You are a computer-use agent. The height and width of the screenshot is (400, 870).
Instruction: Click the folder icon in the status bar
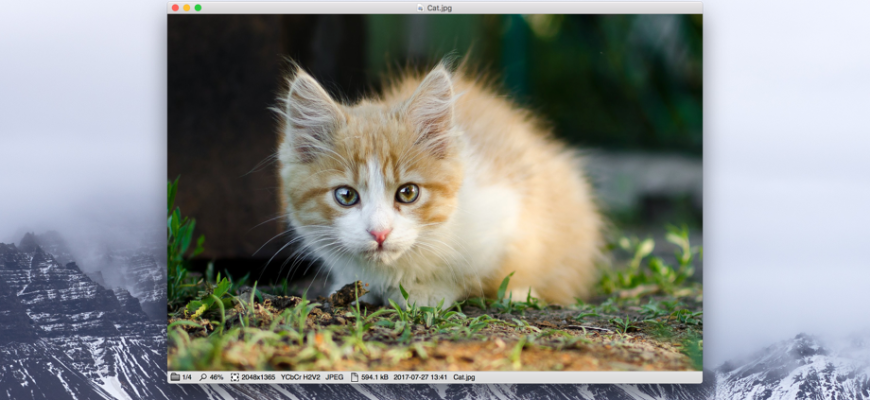[x=175, y=377]
